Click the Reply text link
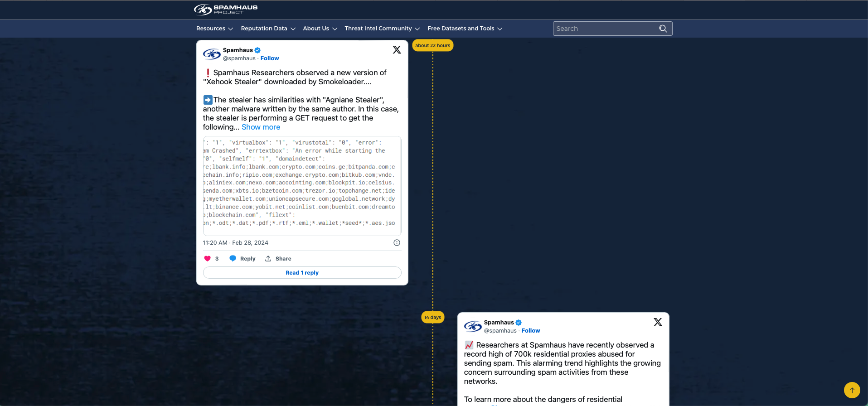Viewport: 868px width, 406px height. (248, 259)
